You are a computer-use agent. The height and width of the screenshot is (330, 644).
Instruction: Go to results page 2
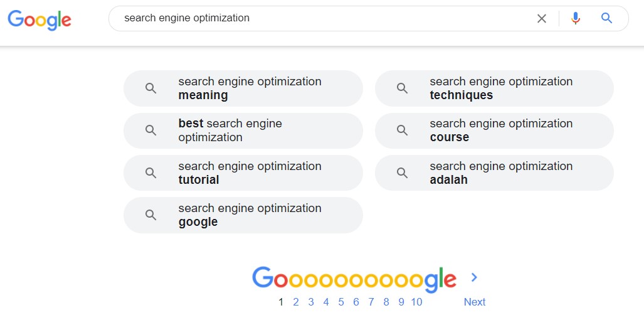pos(296,302)
